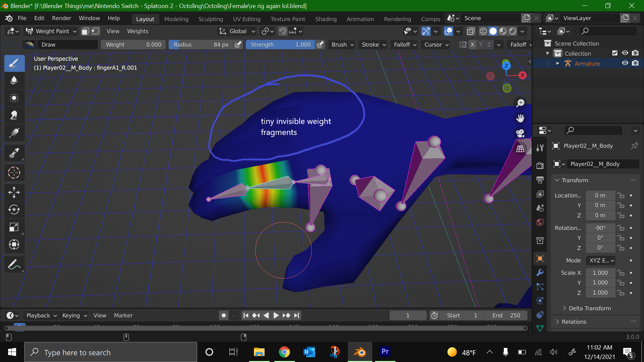Open the File menu
The image size is (644, 362).
coord(22,18)
